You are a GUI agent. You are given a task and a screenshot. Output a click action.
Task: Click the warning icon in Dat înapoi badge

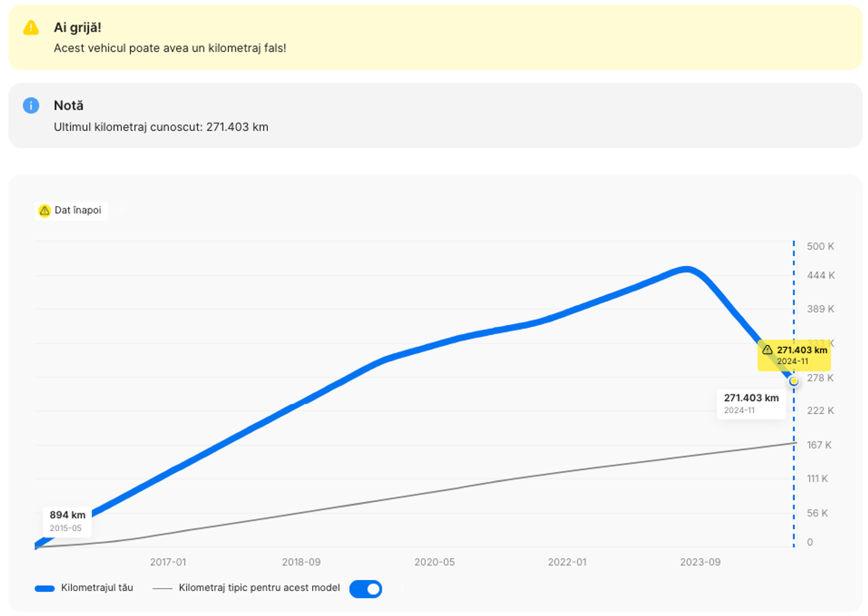tap(44, 211)
